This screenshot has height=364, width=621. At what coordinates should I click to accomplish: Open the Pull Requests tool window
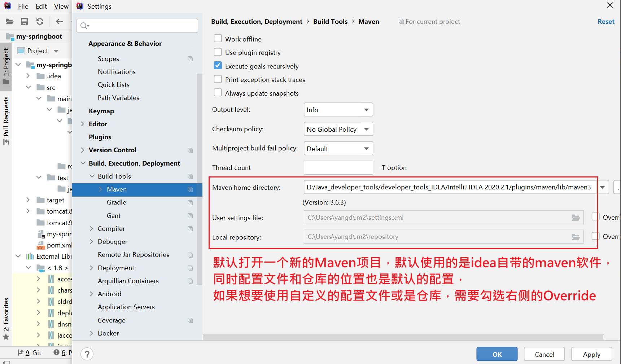tap(6, 120)
